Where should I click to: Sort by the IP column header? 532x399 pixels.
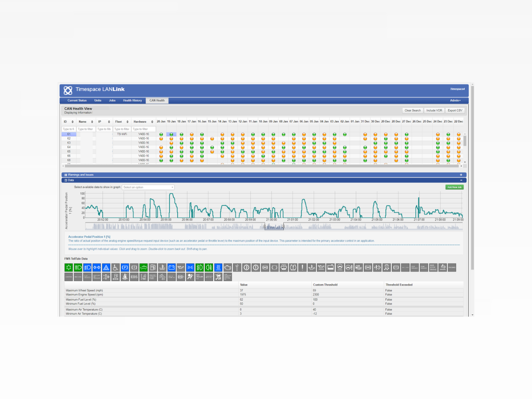104,121
